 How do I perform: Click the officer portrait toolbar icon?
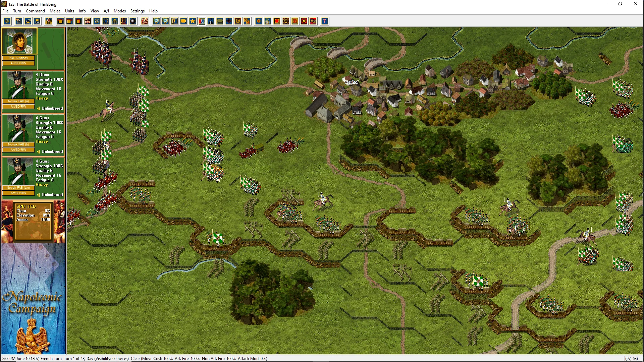click(x=88, y=21)
